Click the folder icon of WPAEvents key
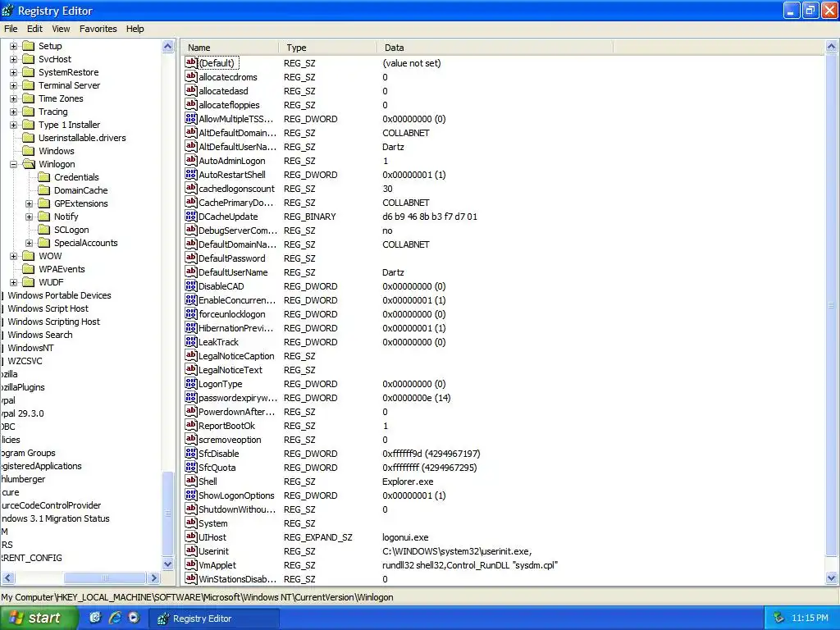The height and width of the screenshot is (630, 840). click(29, 269)
